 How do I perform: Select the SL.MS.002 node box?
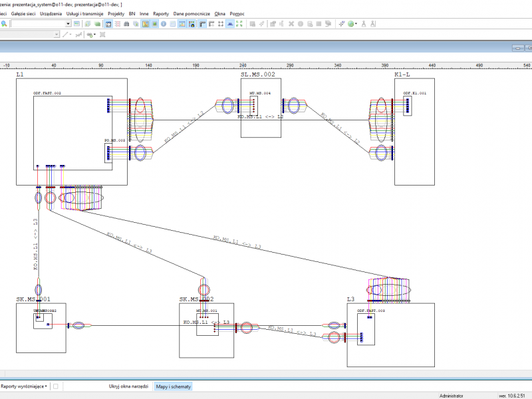261,108
